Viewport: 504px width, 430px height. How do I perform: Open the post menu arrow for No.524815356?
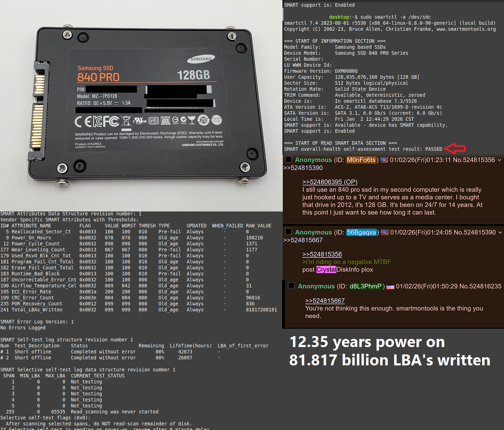(499, 160)
